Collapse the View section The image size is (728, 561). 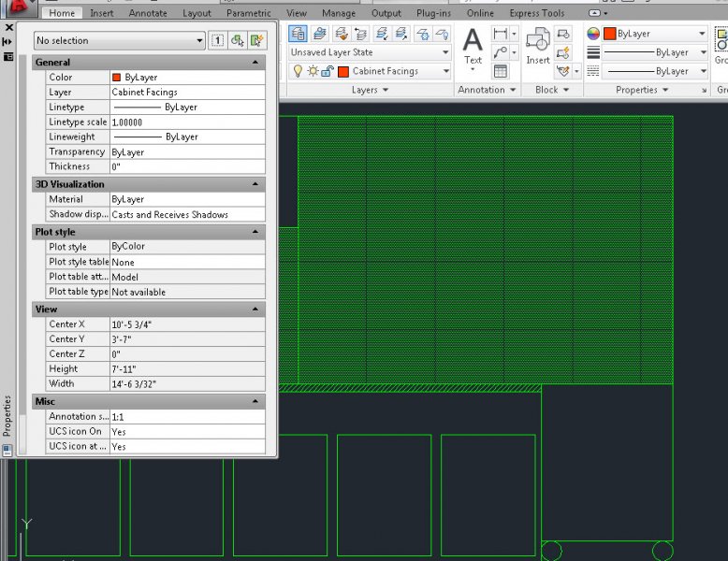pyautogui.click(x=255, y=309)
